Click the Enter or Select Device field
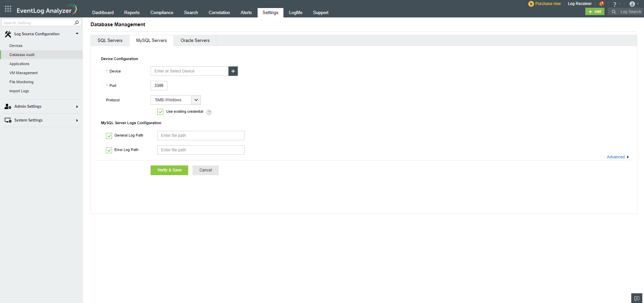This screenshot has width=644, height=303. tap(190, 71)
